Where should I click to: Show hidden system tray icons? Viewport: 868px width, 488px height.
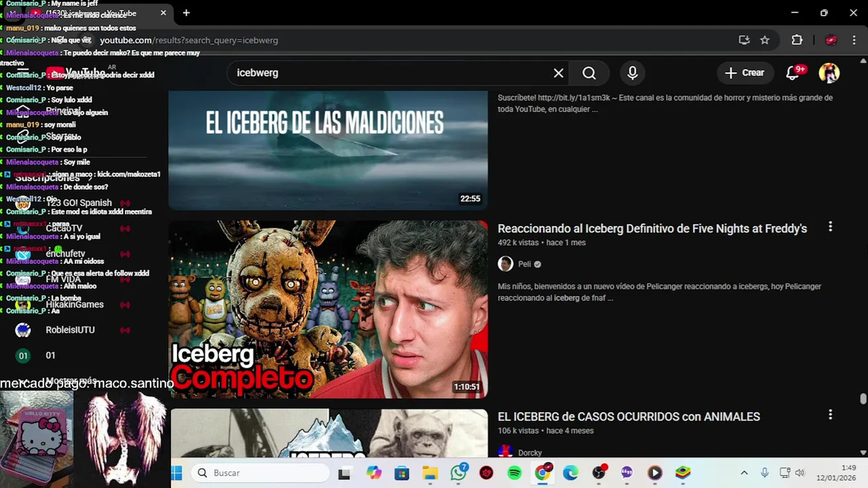pos(744,473)
